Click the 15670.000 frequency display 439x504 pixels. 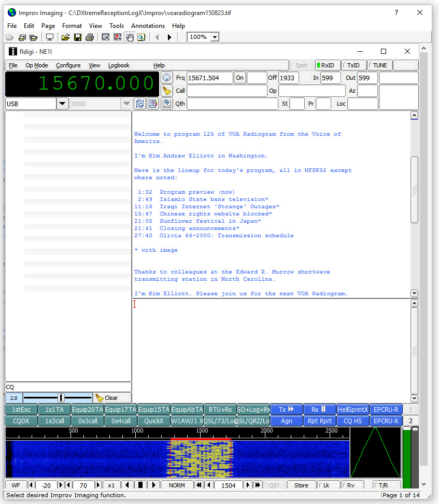coord(82,83)
